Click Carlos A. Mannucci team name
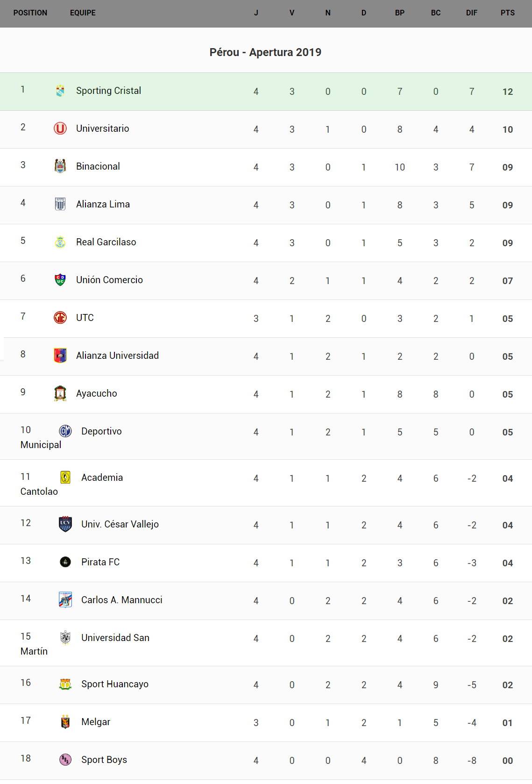This screenshot has height=784, width=532. click(x=122, y=600)
